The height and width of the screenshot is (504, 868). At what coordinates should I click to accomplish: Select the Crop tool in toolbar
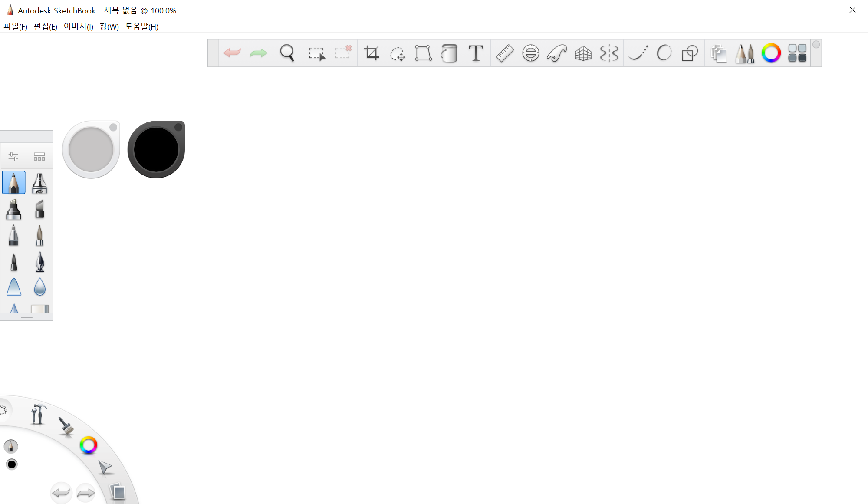coord(372,53)
